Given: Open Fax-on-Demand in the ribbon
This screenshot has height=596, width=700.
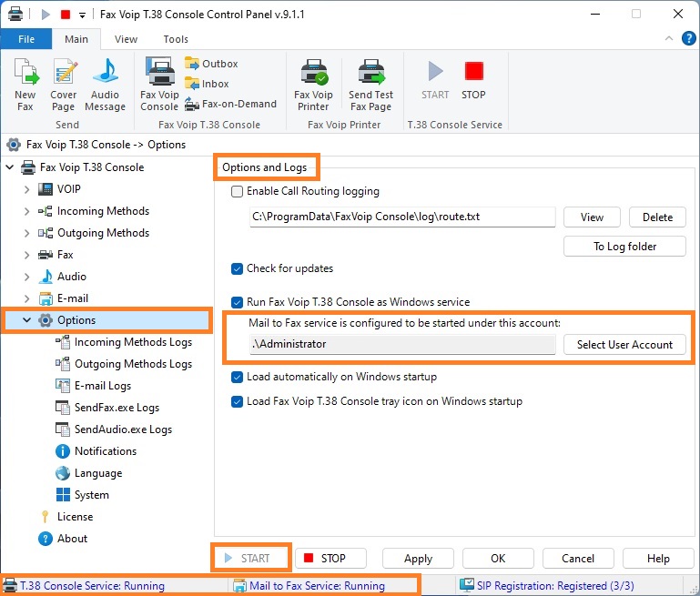Looking at the screenshot, I should pos(231,104).
